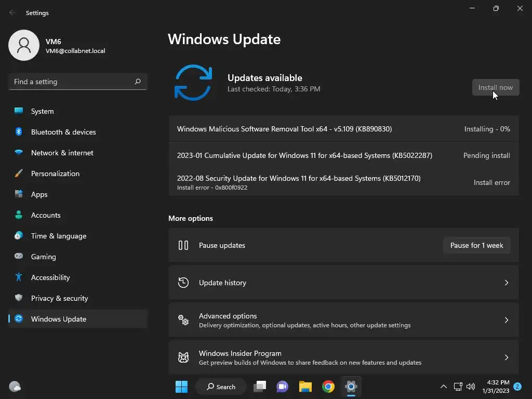This screenshot has width=532, height=399.
Task: Select Windows Update in the sidebar
Action: 78,319
